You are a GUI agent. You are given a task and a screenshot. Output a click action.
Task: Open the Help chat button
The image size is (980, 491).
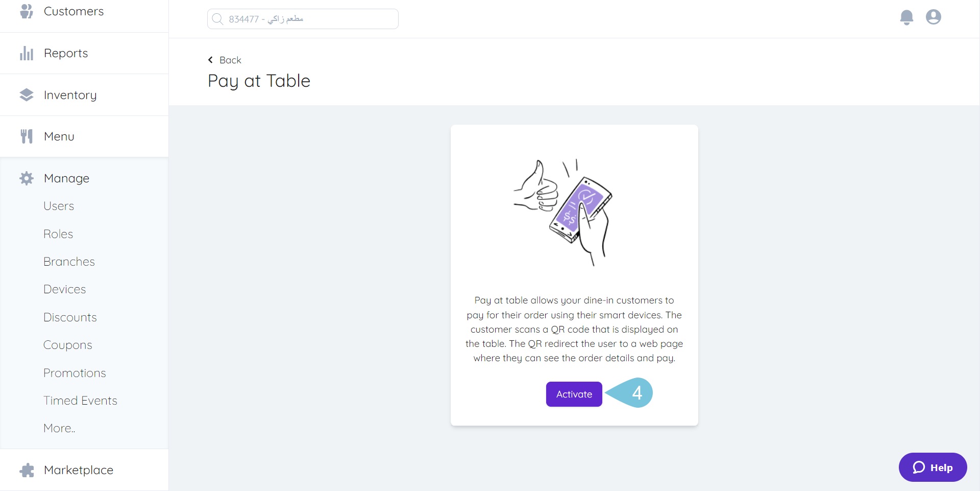click(933, 467)
